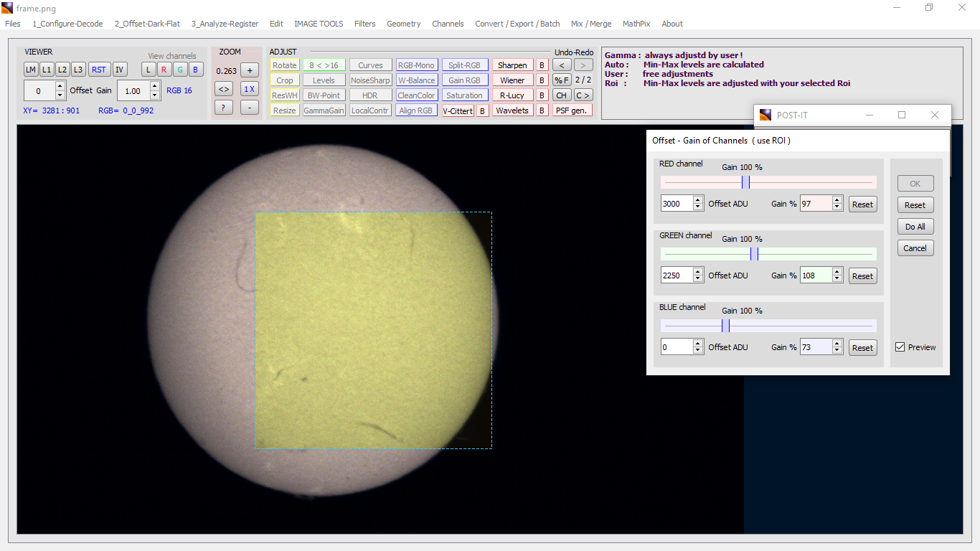Viewport: 980px width, 551px height.
Task: Click the viewer Offset stepper arrows
Action: [60, 90]
